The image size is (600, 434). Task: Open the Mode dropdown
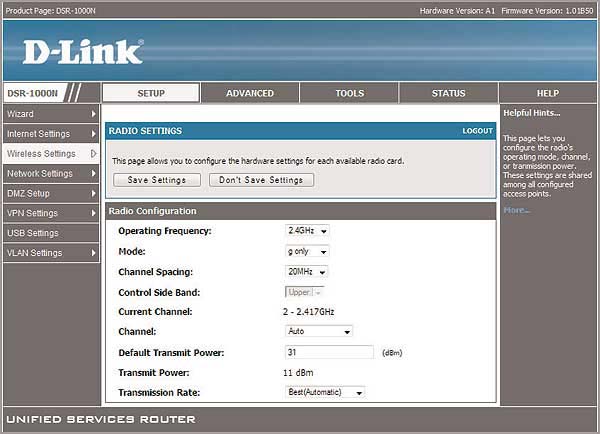(307, 251)
